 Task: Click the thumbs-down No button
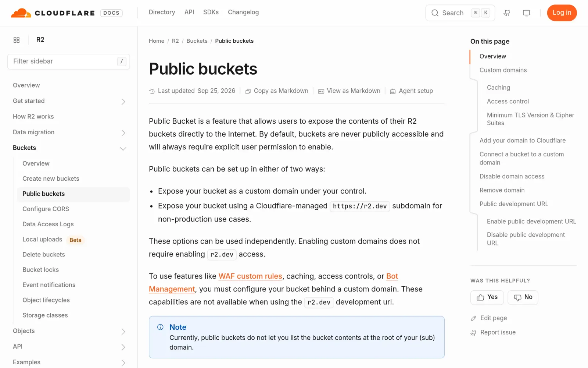point(523,297)
